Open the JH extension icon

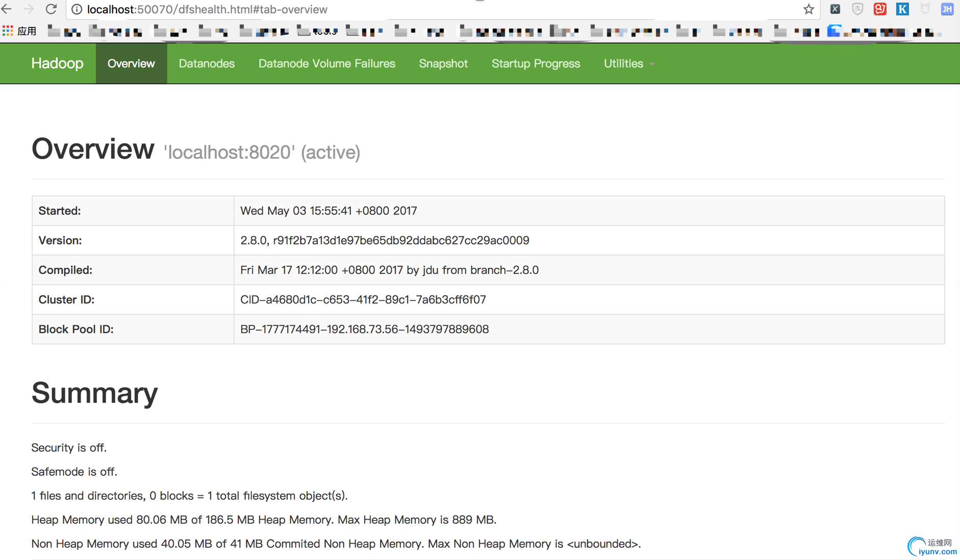tap(947, 9)
